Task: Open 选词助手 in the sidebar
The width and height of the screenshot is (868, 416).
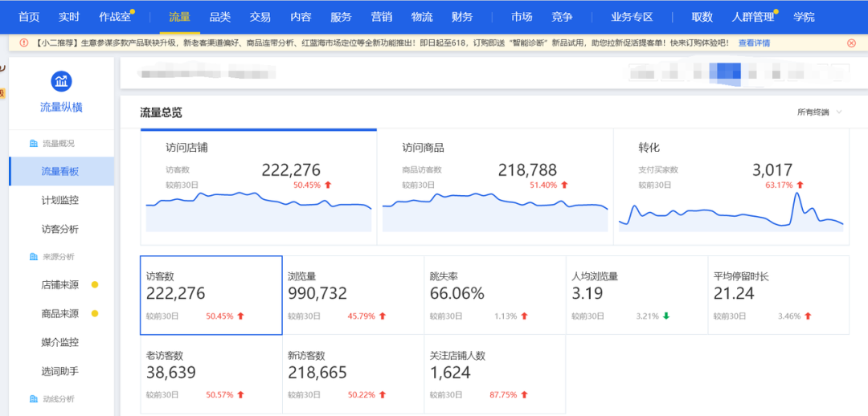Action: (61, 371)
